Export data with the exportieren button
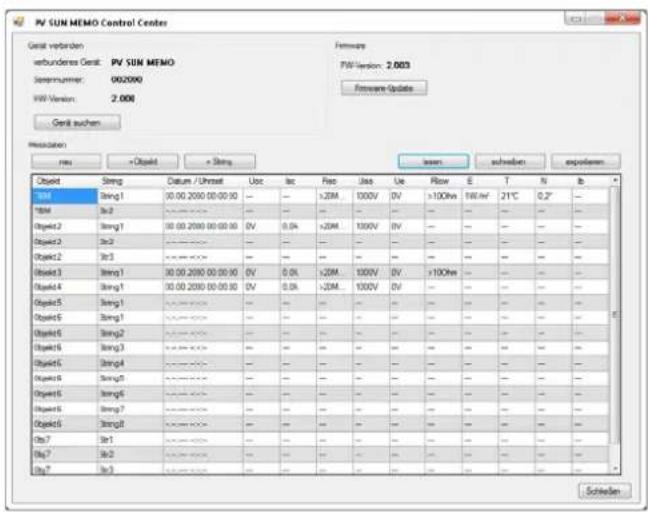 coord(586,162)
